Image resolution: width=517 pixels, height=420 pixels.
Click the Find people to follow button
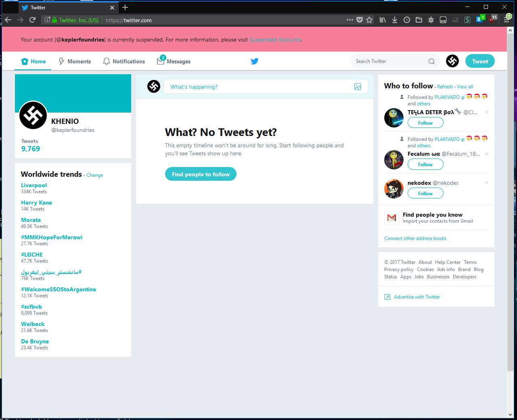pyautogui.click(x=201, y=174)
